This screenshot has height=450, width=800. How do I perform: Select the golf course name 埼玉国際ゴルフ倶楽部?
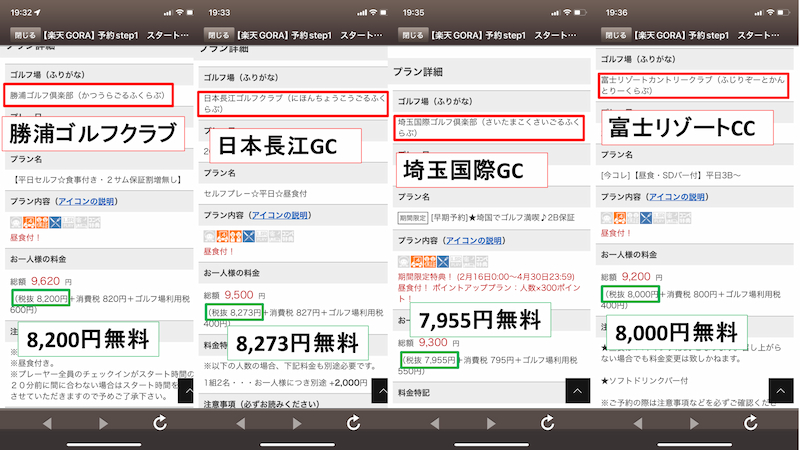click(488, 128)
